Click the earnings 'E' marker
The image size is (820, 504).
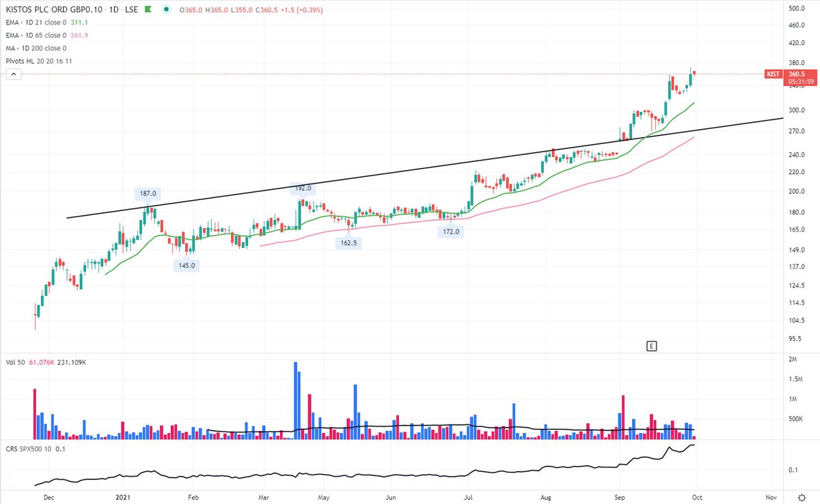(x=651, y=347)
